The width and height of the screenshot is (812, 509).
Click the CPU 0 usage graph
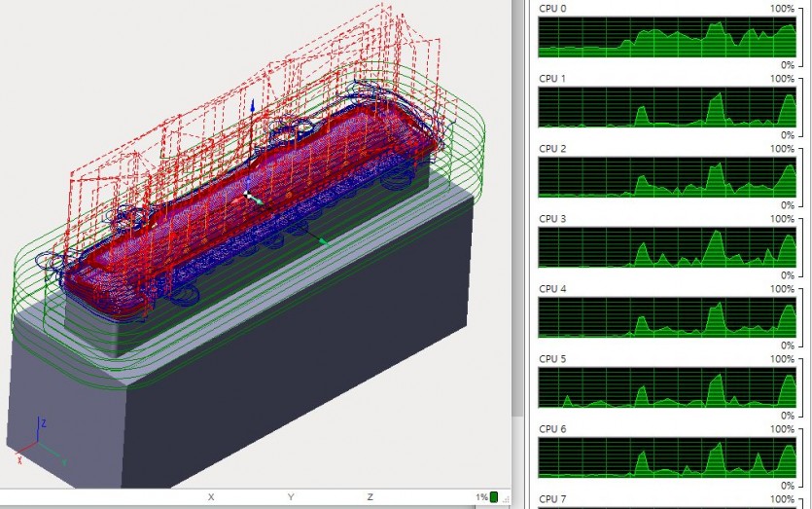[x=667, y=39]
